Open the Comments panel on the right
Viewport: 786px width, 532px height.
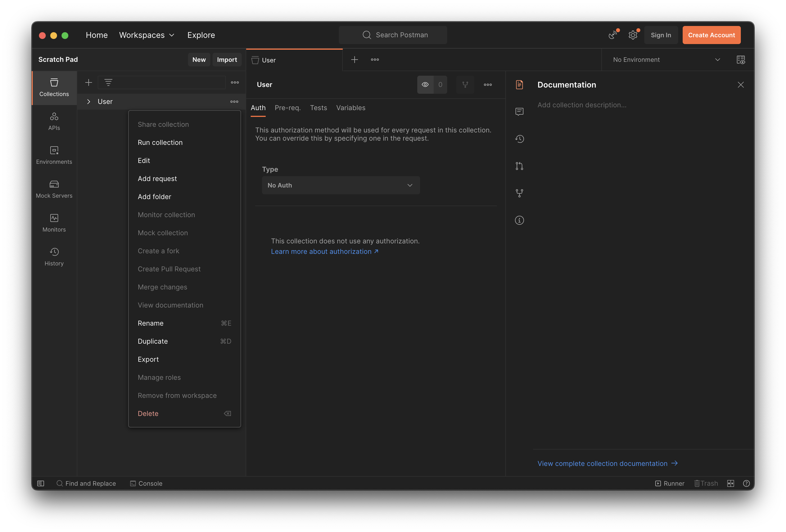point(519,112)
